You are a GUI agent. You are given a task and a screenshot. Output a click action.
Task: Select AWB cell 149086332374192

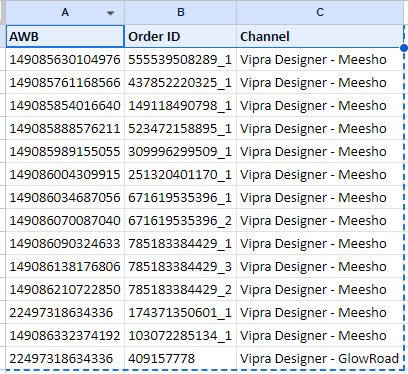[x=65, y=335]
